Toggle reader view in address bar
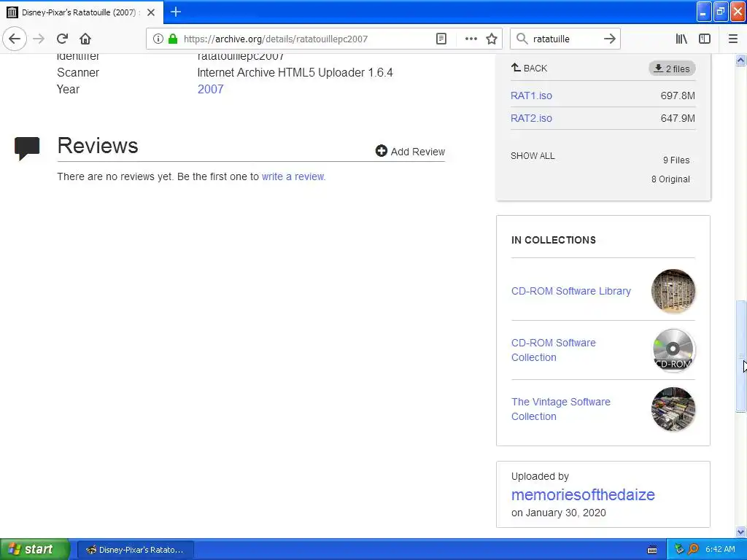This screenshot has height=560, width=747. (x=441, y=39)
